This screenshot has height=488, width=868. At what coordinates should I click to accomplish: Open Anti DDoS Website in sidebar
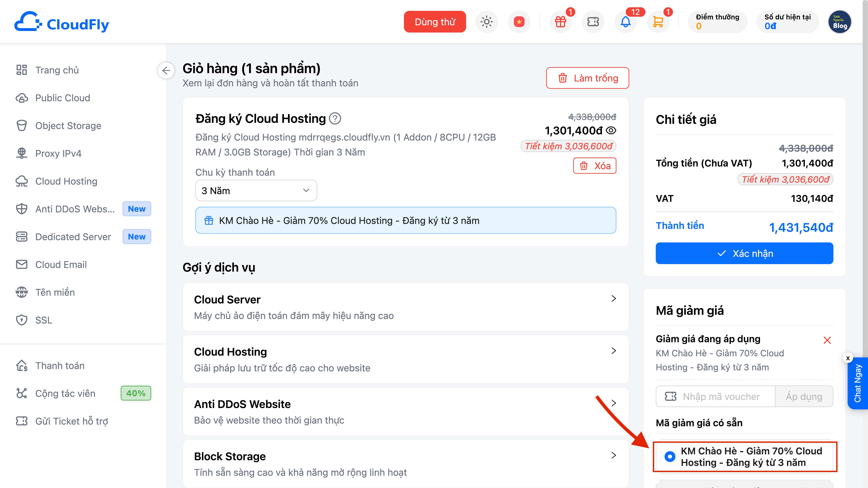(x=65, y=209)
